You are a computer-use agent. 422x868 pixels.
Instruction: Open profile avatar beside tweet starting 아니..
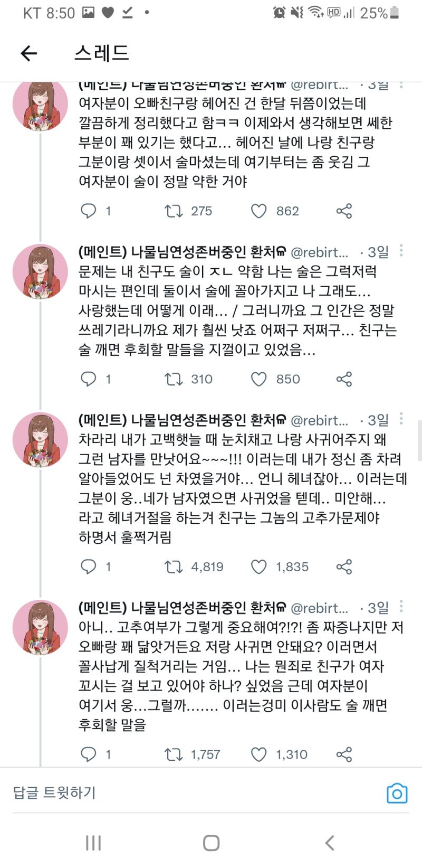coord(41,627)
